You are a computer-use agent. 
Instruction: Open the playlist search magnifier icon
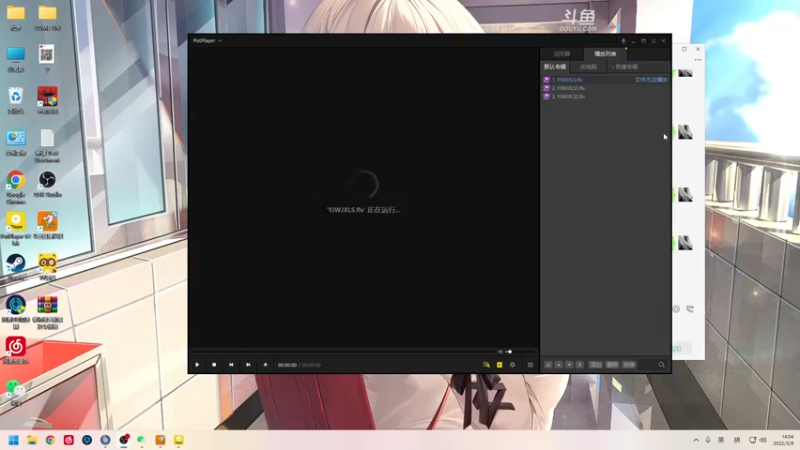click(x=661, y=365)
